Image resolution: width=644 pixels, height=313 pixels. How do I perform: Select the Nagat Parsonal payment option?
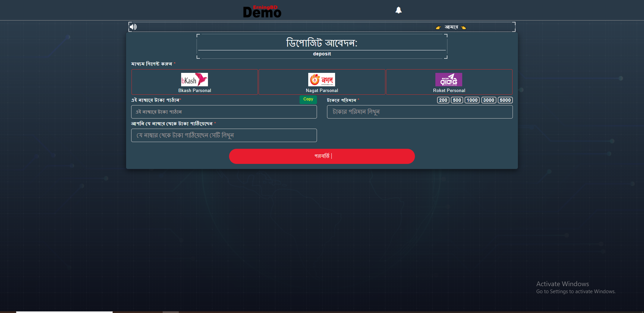click(322, 90)
